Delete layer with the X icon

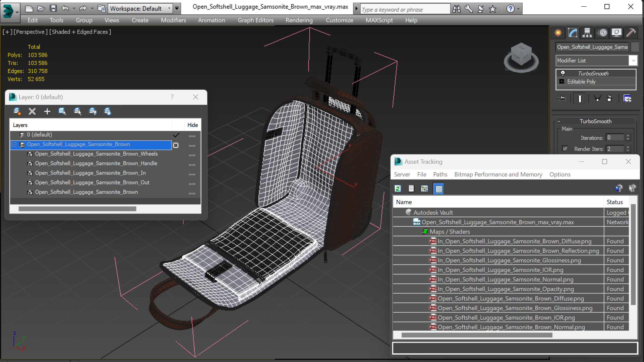[x=32, y=112]
